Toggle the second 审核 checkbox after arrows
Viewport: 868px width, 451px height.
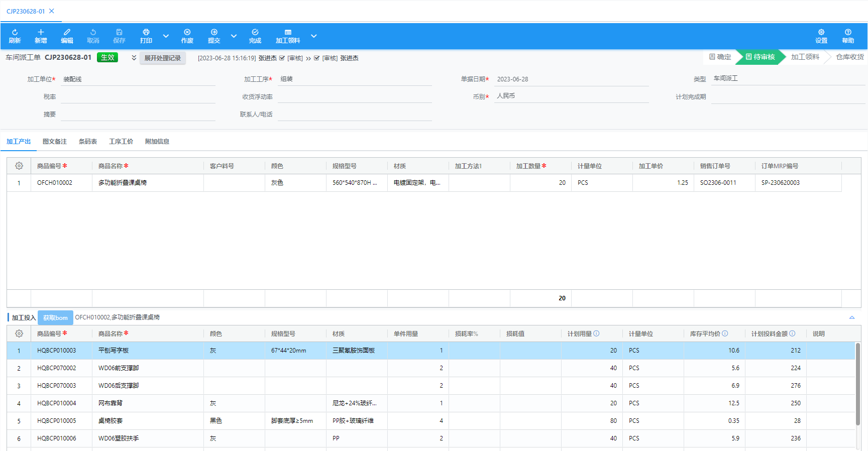click(x=316, y=58)
